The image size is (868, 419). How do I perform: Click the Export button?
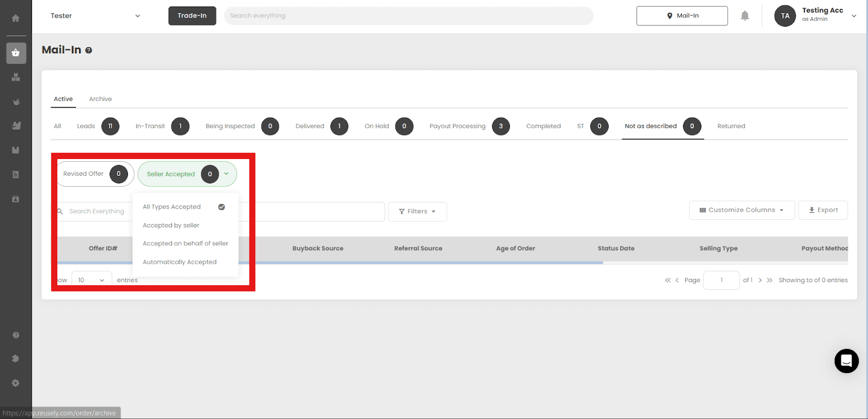click(x=823, y=210)
